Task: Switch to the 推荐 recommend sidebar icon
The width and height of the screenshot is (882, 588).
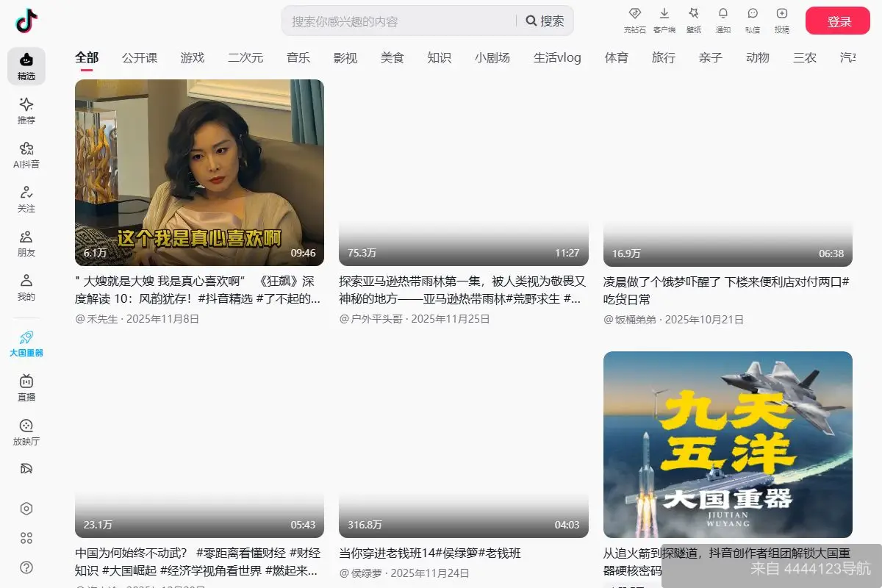Action: tap(26, 112)
